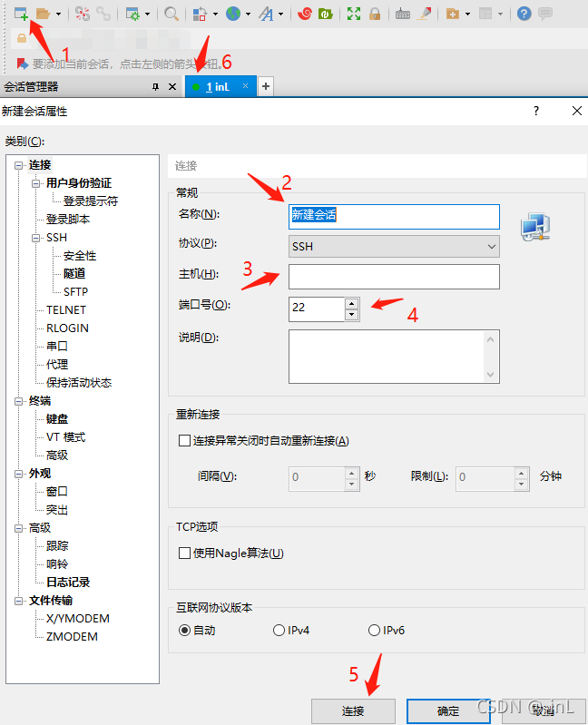Collapse the 外观 tree node

[x=18, y=474]
